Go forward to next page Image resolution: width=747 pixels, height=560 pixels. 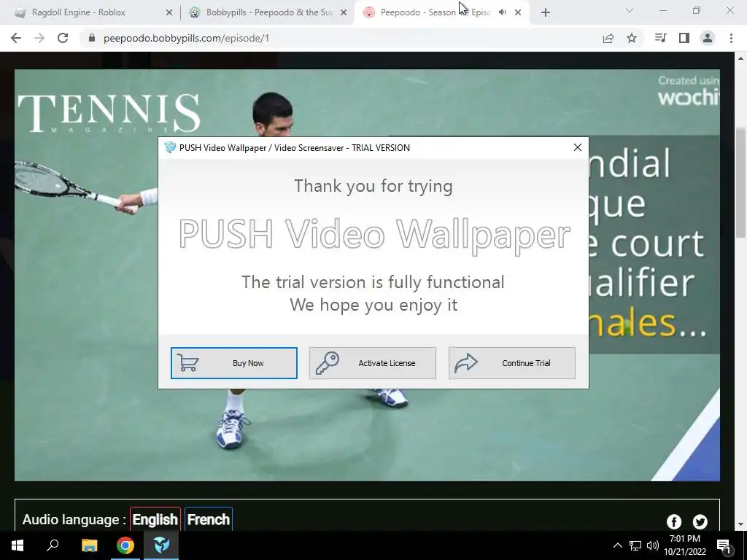(x=39, y=38)
